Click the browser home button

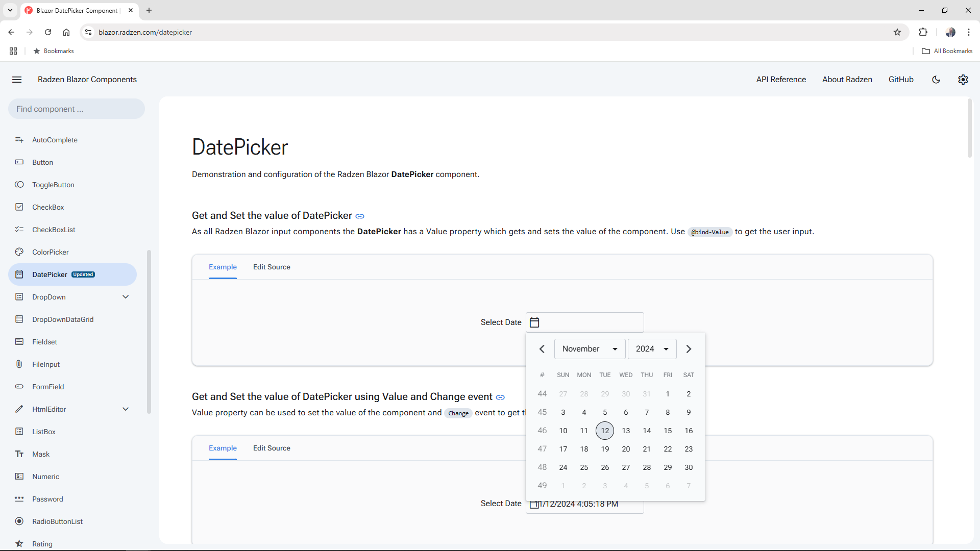[66, 32]
